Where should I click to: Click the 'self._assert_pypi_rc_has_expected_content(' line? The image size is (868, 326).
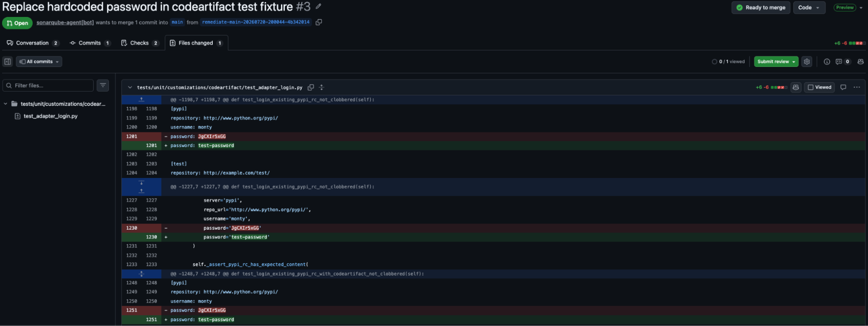coord(251,264)
